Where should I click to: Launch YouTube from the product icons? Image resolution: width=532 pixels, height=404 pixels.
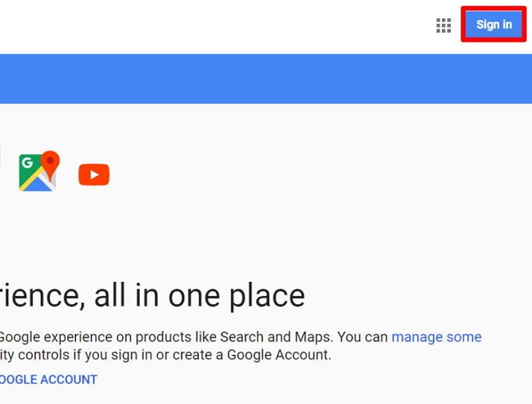[x=94, y=175]
